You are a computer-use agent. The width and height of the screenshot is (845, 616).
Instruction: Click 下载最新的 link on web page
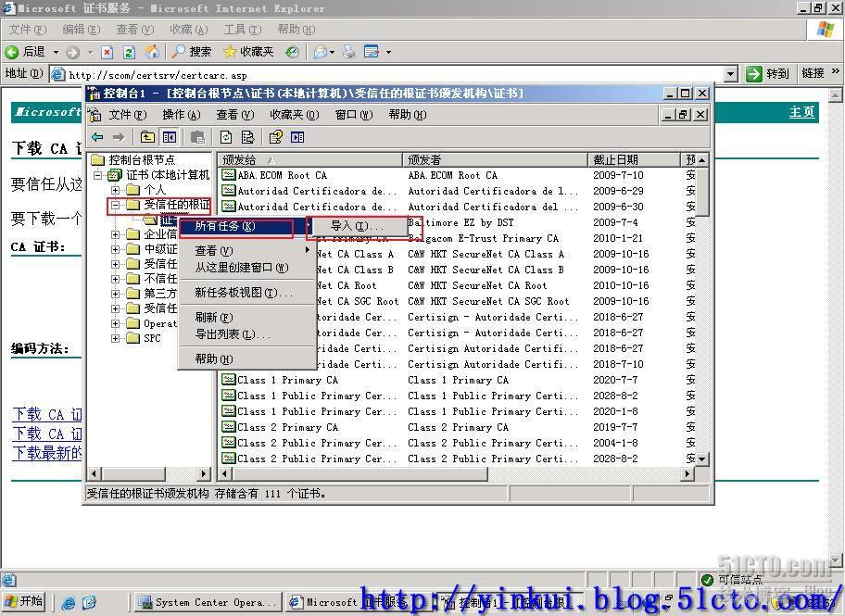point(47,453)
